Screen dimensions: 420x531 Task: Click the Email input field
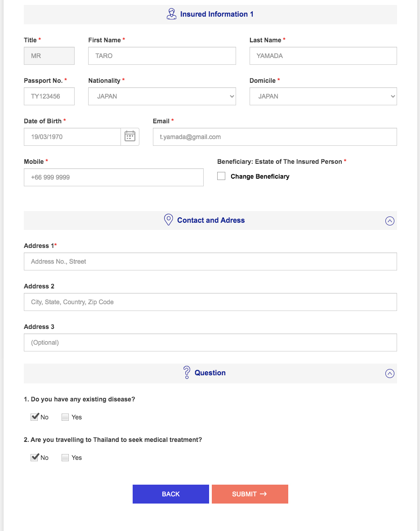pyautogui.click(x=275, y=137)
